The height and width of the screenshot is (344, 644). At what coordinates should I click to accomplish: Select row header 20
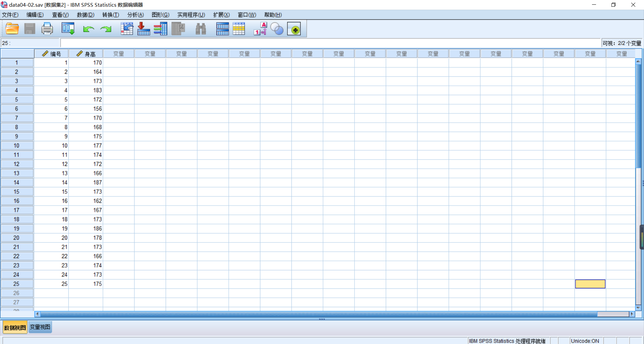pos(17,238)
